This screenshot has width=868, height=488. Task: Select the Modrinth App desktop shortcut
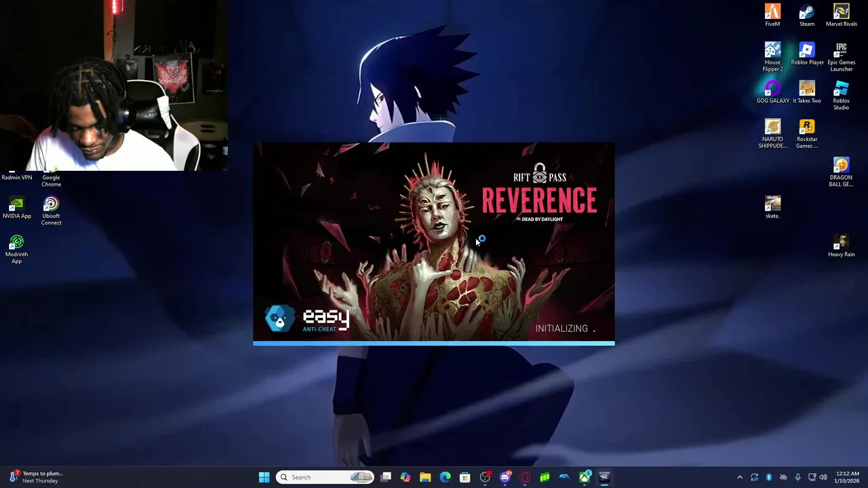[x=17, y=249]
